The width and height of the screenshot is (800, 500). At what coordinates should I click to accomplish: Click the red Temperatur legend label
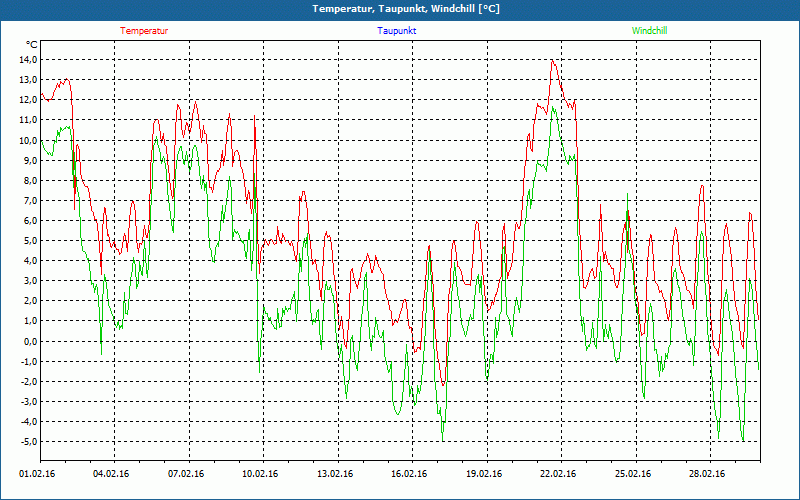(144, 31)
